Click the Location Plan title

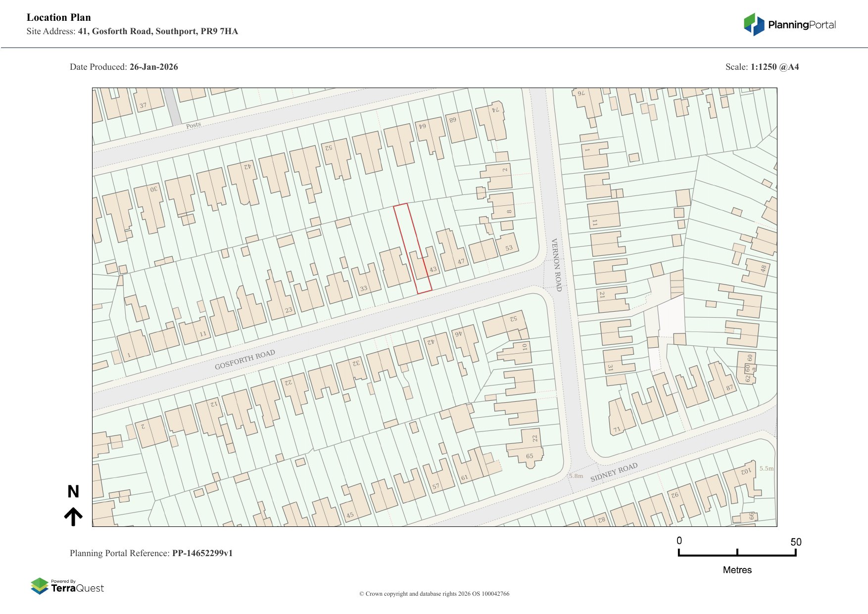[x=59, y=17]
